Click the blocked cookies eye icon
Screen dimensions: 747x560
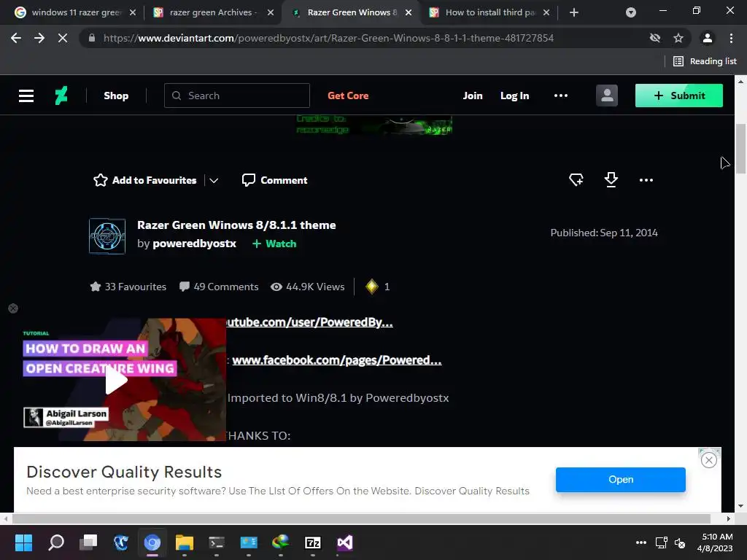point(655,38)
